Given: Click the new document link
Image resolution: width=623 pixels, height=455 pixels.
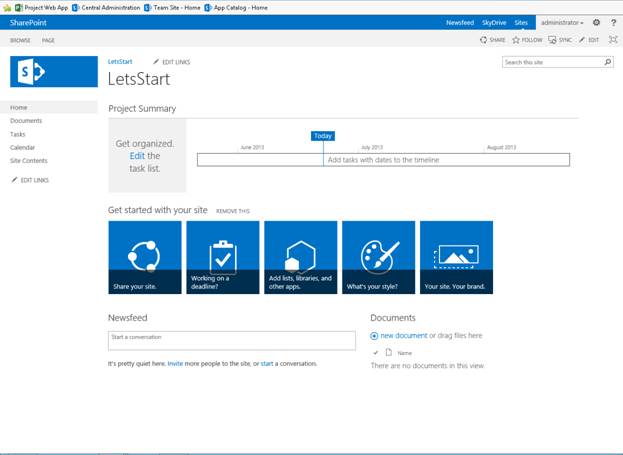Looking at the screenshot, I should click(404, 335).
